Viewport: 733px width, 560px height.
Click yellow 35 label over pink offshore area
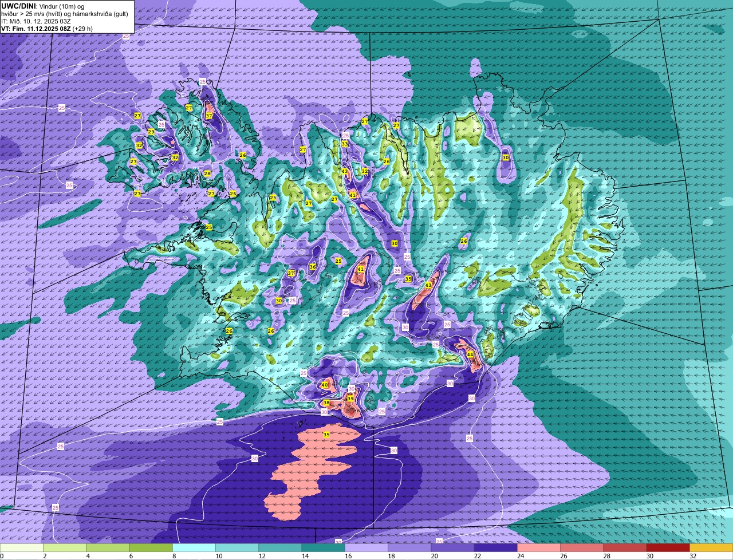(326, 435)
